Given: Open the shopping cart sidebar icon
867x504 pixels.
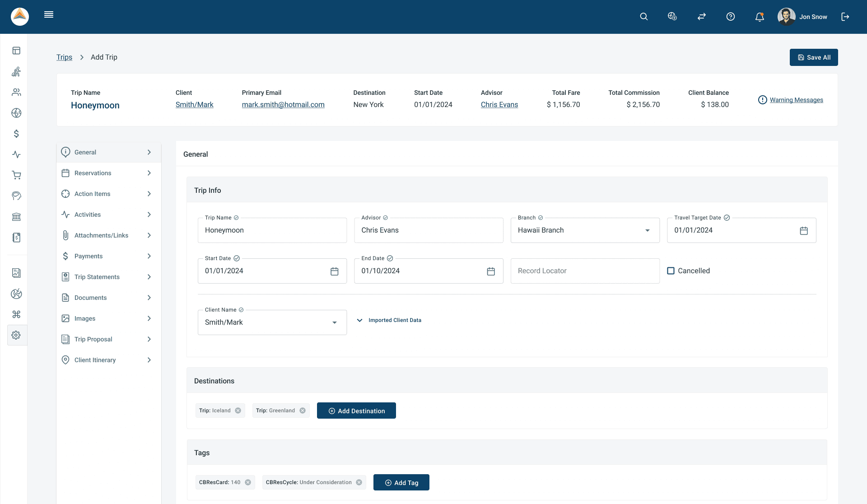Looking at the screenshot, I should [16, 175].
